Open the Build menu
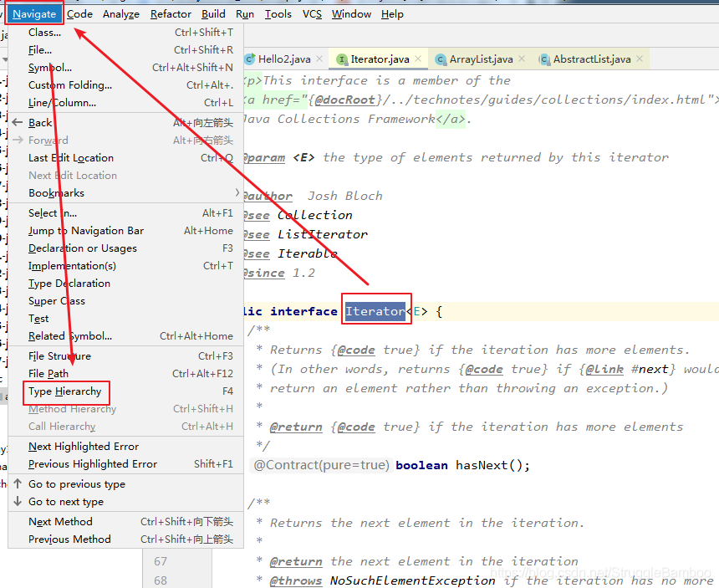 213,14
